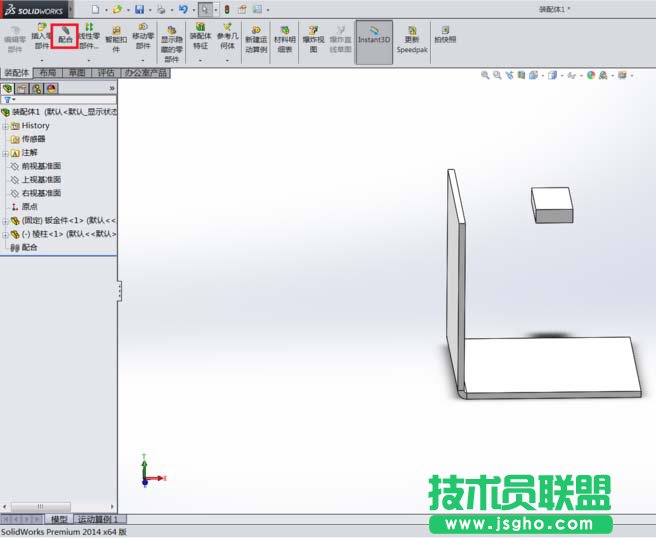Expand the panel tabs chevron
The width and height of the screenshot is (656, 540).
tap(112, 88)
